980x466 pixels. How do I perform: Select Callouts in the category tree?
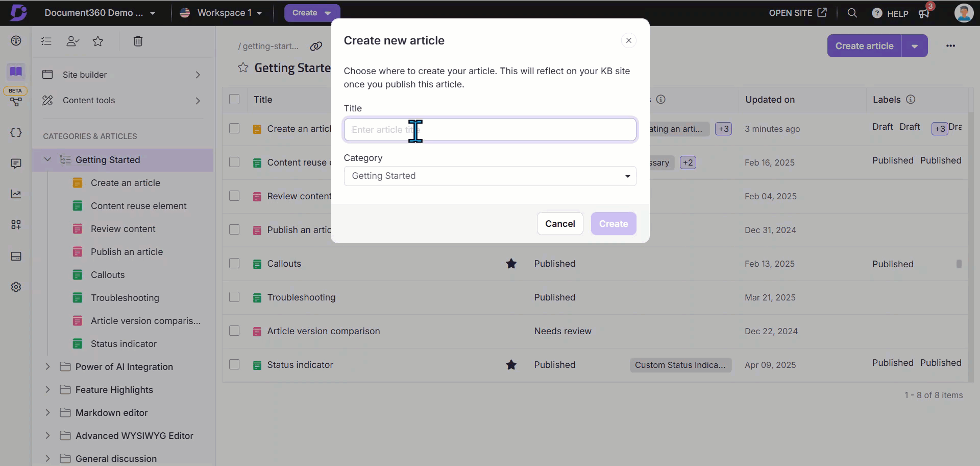(108, 275)
